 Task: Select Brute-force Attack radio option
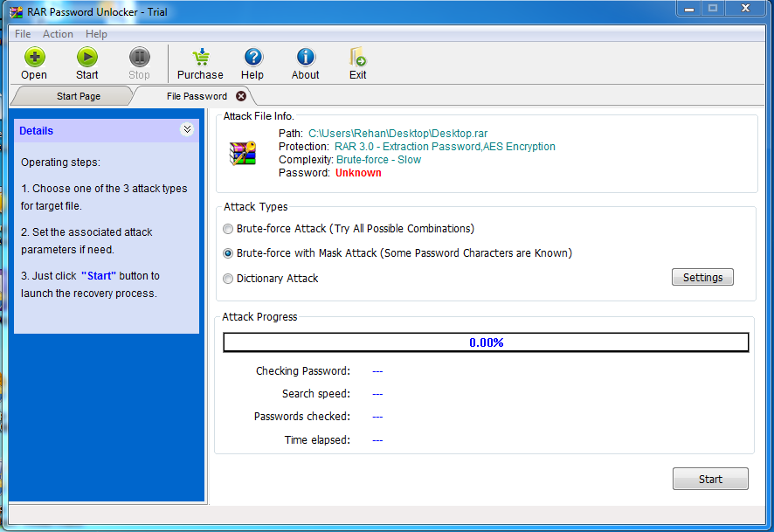[227, 229]
